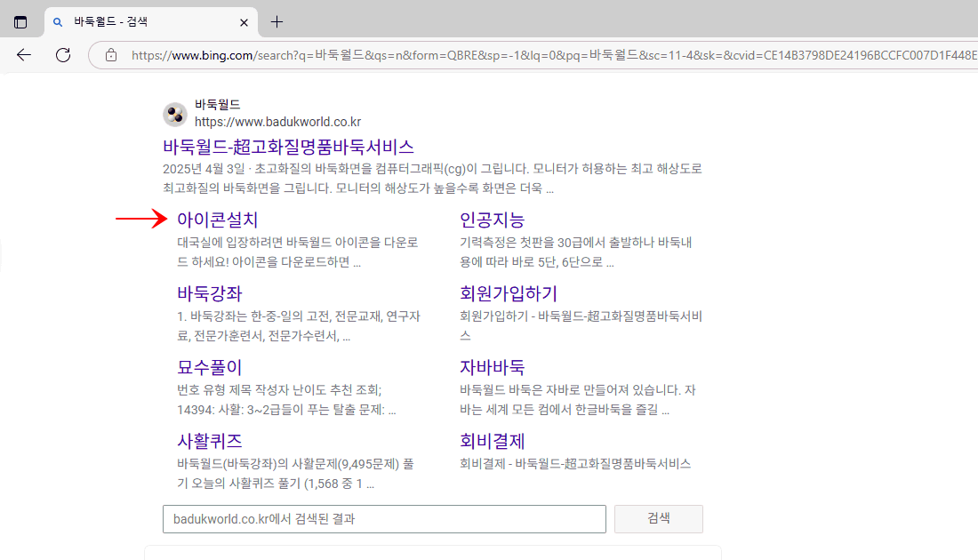
Task: Click the 바둑월드 site name above URL
Action: pos(217,104)
